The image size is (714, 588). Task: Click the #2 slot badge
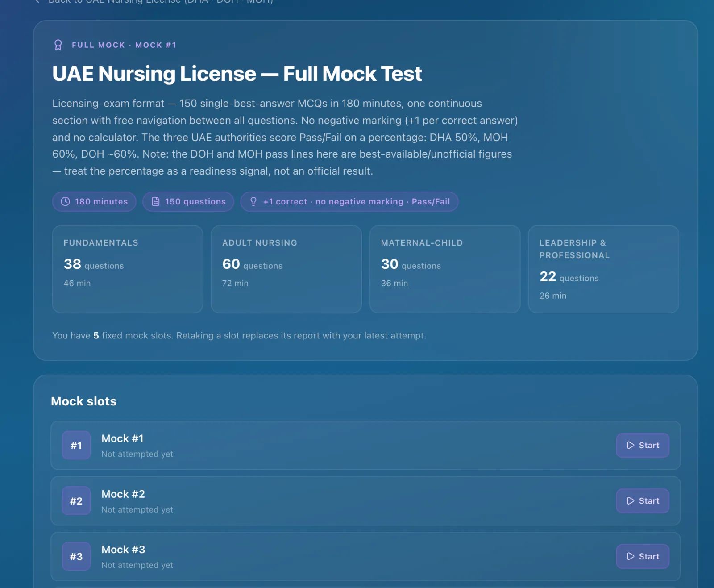point(76,501)
